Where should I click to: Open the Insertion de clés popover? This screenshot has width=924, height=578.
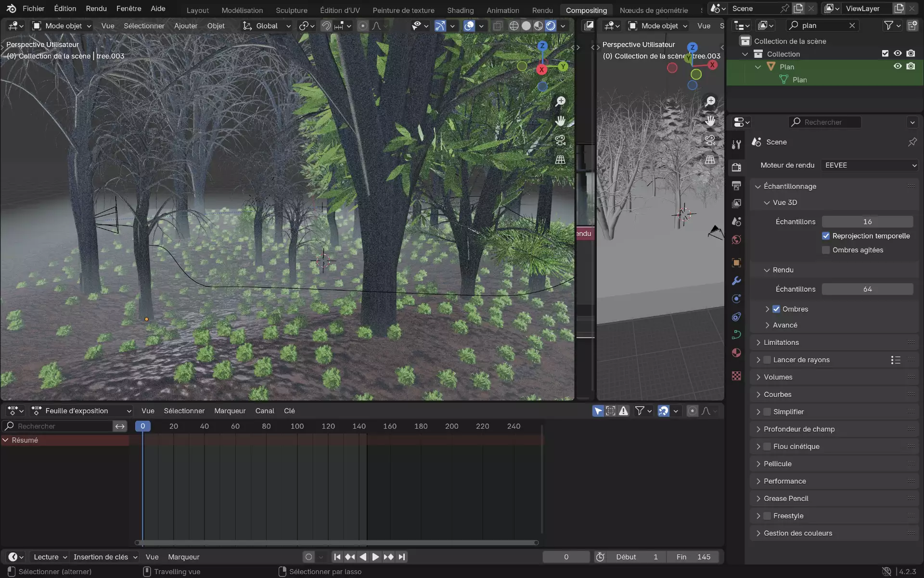[x=105, y=557]
